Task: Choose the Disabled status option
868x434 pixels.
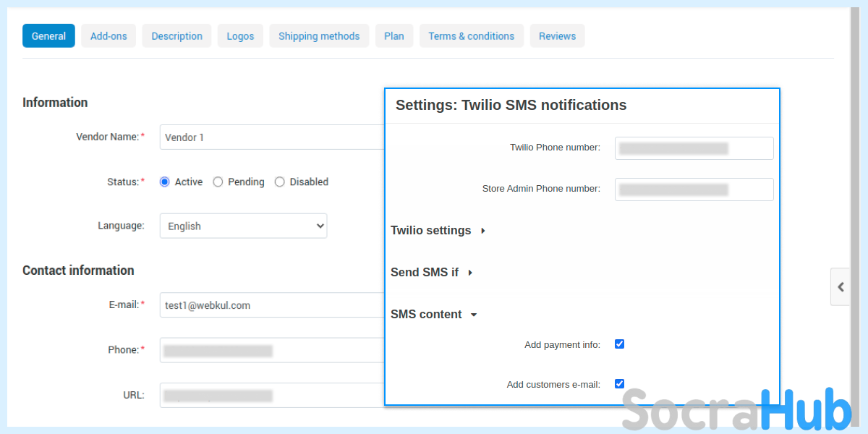Action: tap(280, 182)
